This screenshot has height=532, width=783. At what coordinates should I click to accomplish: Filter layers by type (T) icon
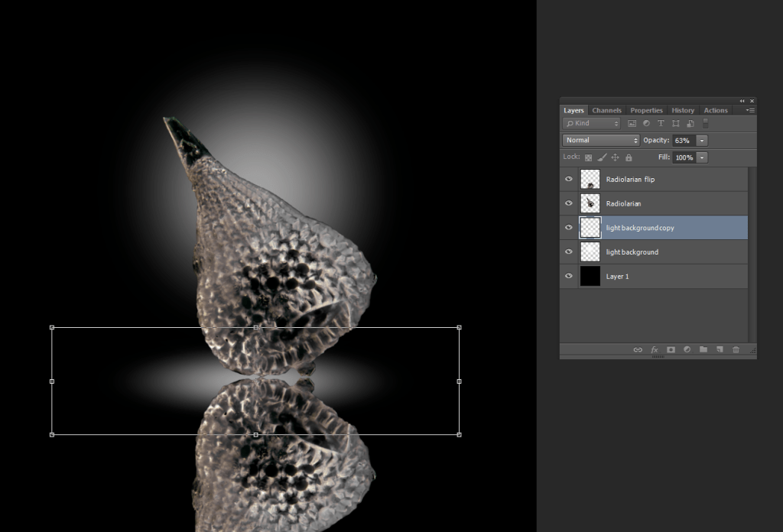[x=661, y=123]
